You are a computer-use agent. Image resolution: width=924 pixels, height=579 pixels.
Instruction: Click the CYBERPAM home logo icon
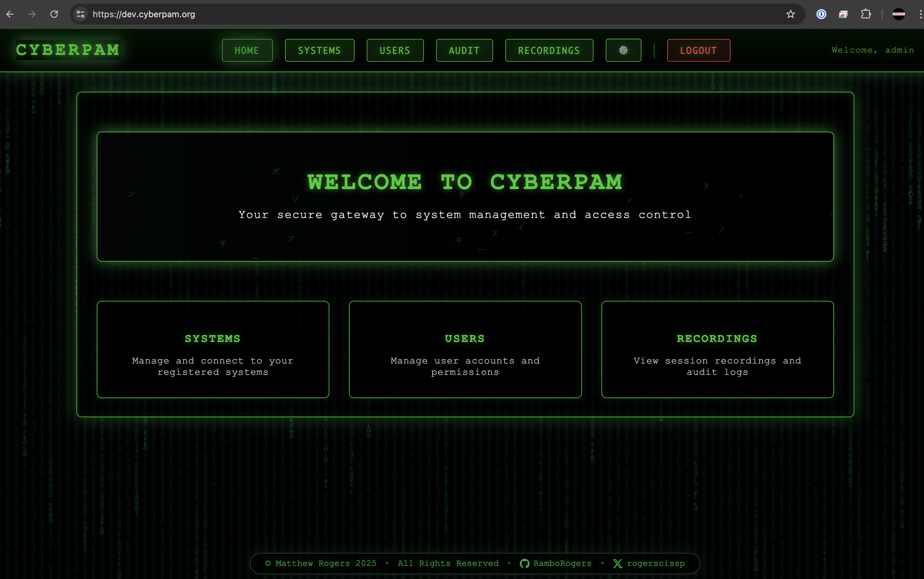coord(67,50)
